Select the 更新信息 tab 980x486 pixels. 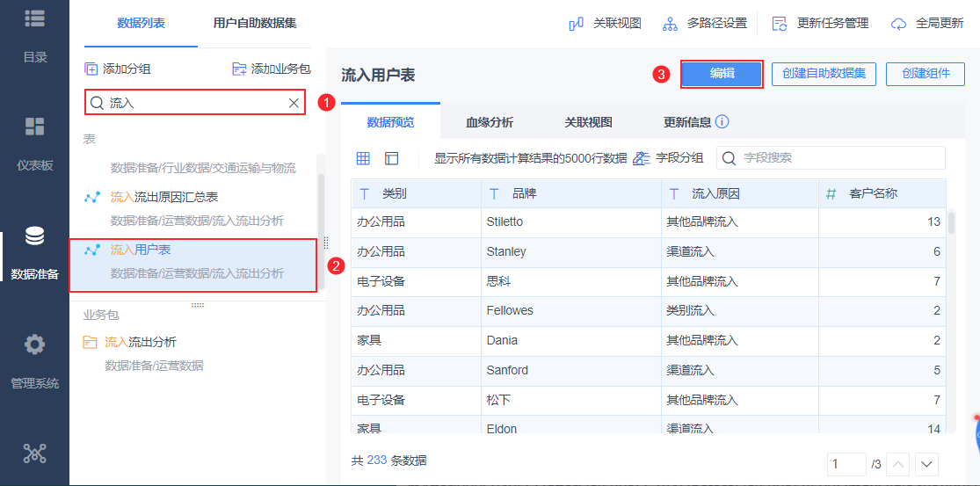(687, 122)
